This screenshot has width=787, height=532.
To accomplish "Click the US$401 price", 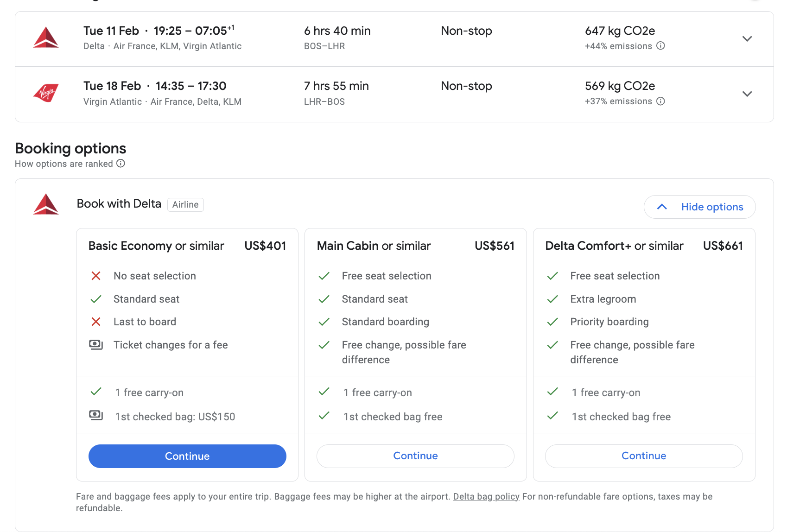I will [265, 246].
